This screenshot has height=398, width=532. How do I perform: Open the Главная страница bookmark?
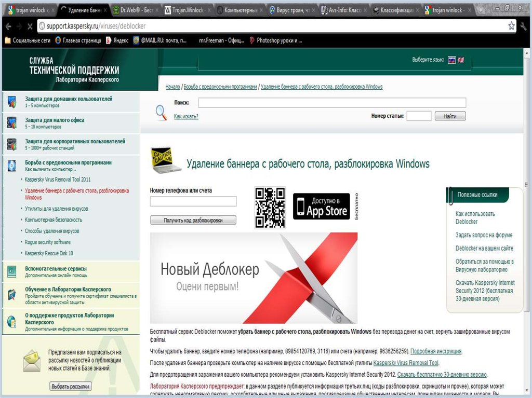coord(78,40)
